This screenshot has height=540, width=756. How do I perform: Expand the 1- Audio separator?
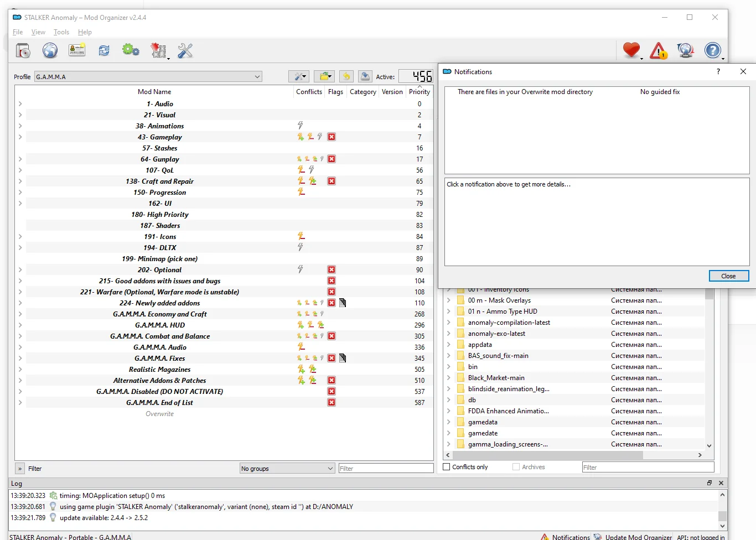[x=20, y=103]
